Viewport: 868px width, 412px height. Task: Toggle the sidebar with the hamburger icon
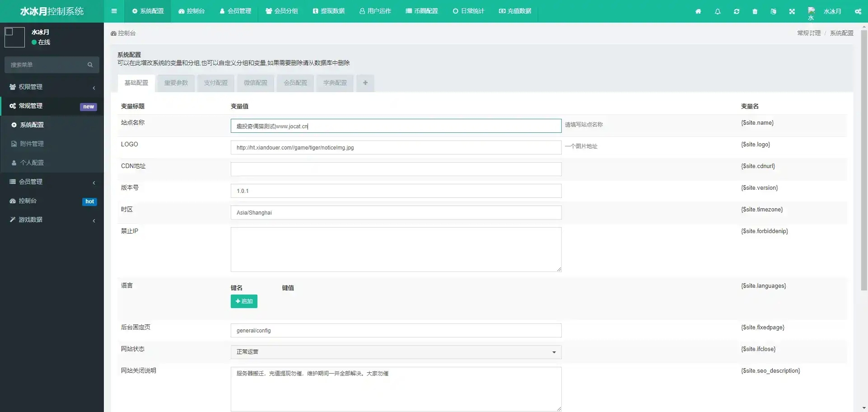114,11
